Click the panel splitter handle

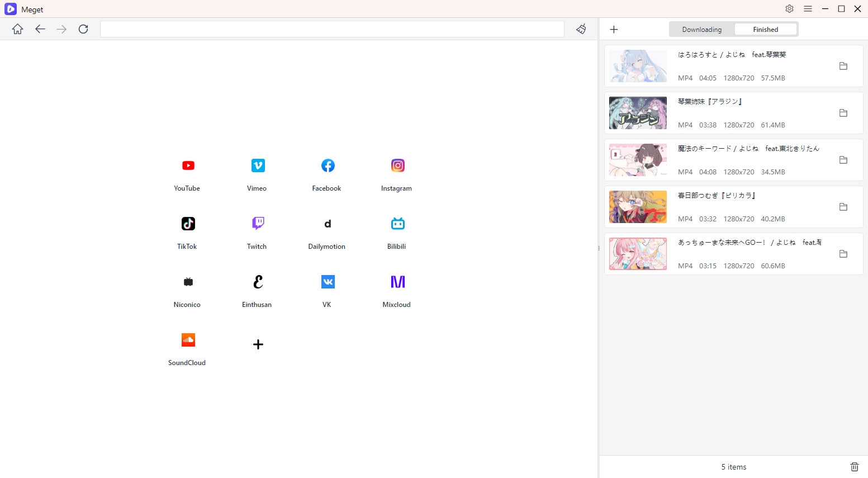(599, 248)
